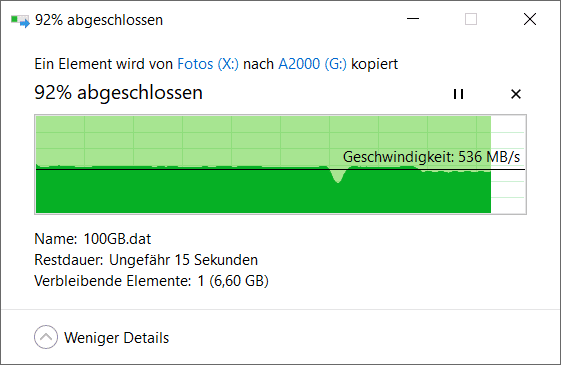Close the copy progress window
The image size is (561, 365).
point(530,19)
